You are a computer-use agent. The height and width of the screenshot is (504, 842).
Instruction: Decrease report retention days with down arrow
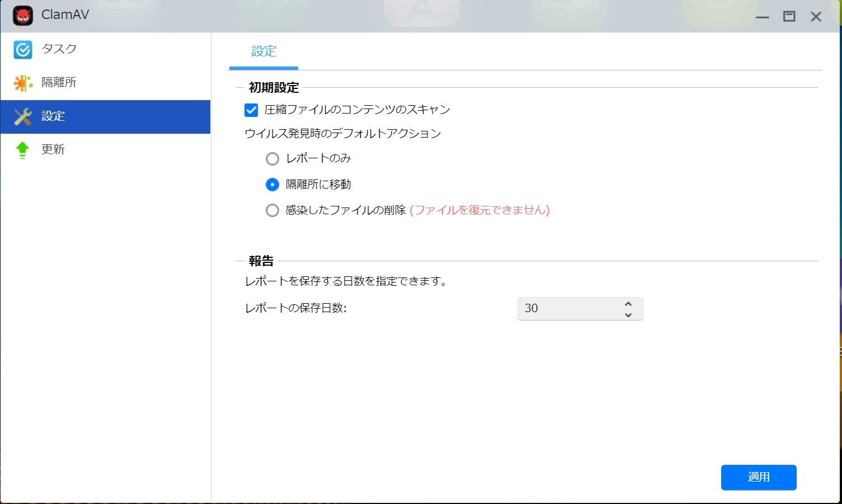pos(628,315)
